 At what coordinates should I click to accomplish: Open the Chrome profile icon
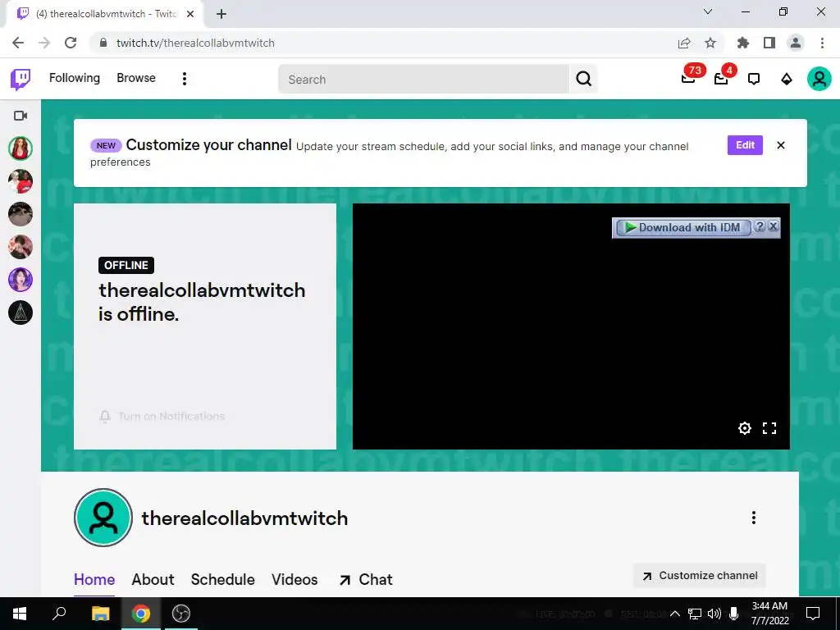click(x=796, y=43)
